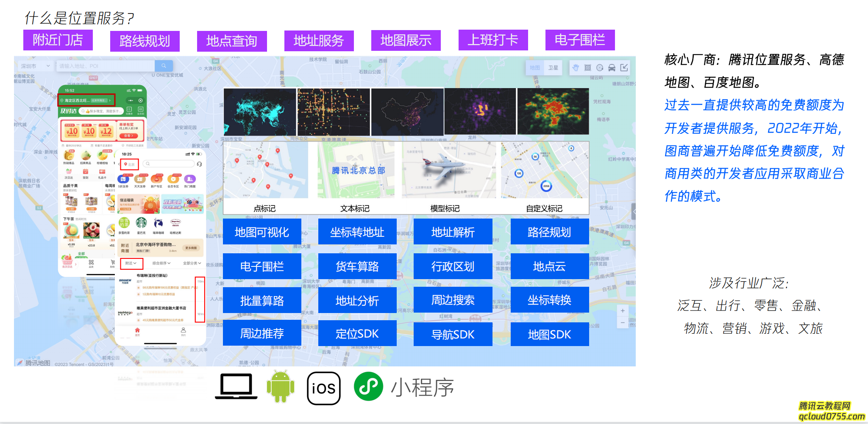Click the green Android robot icon

281,386
